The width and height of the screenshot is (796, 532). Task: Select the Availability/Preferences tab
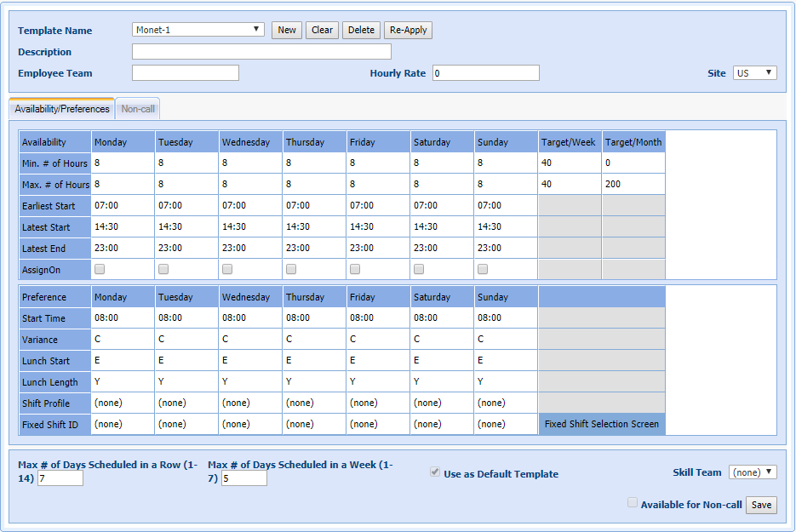62,109
